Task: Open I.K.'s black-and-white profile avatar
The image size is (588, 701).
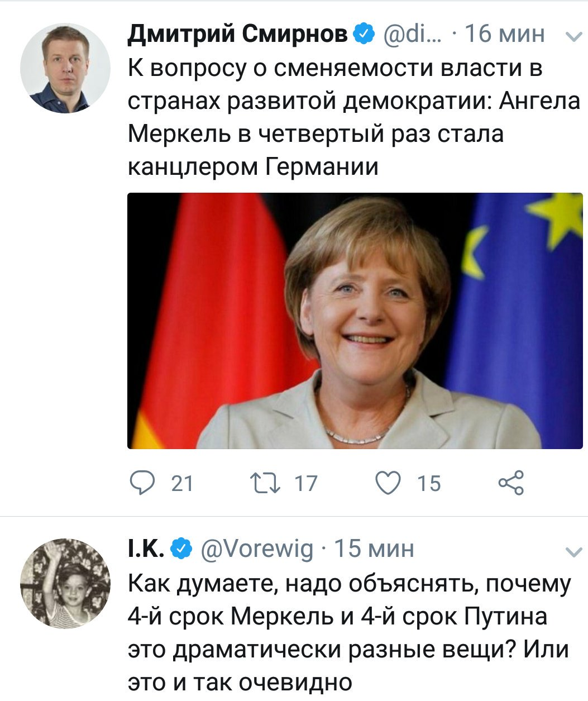Action: pos(65,584)
